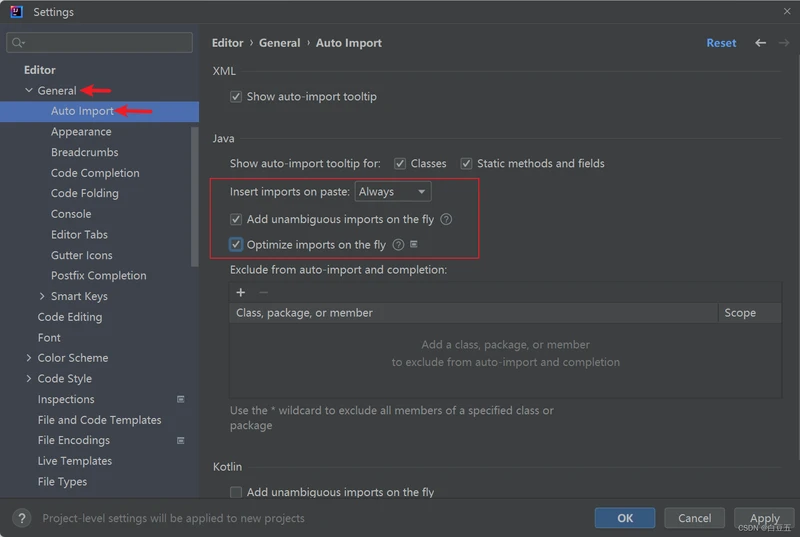800x537 pixels.
Task: Focus the settings search field
Action: click(x=100, y=43)
